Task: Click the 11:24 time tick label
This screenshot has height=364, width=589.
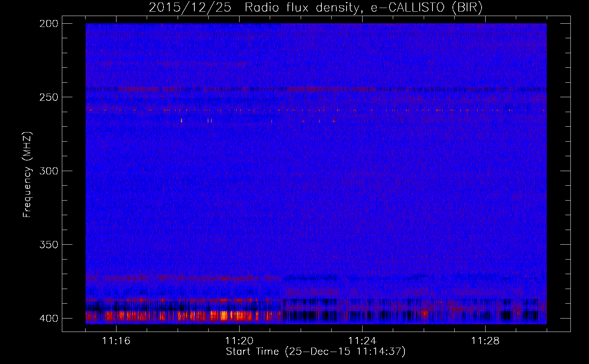Action: pos(362,341)
